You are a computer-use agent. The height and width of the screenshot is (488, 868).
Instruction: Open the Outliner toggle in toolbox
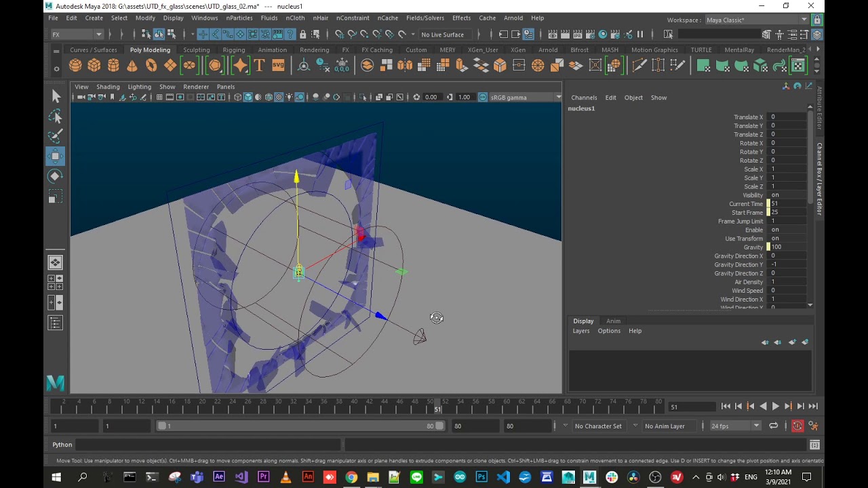[x=56, y=323]
